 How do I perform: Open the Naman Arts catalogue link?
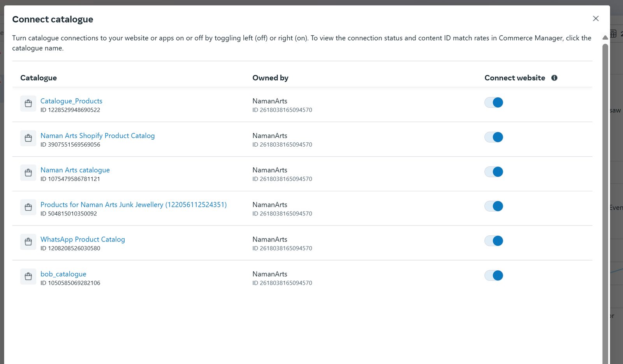pos(75,170)
